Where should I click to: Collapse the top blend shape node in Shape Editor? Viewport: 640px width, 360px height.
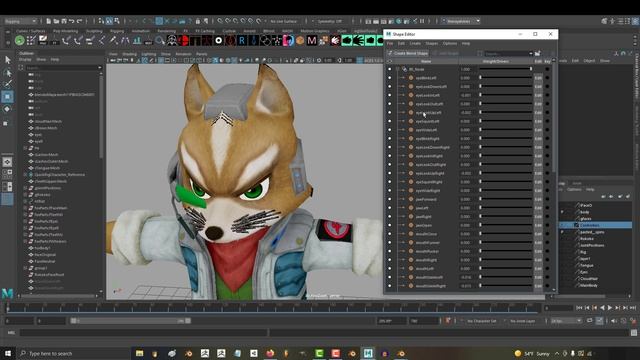click(397, 69)
